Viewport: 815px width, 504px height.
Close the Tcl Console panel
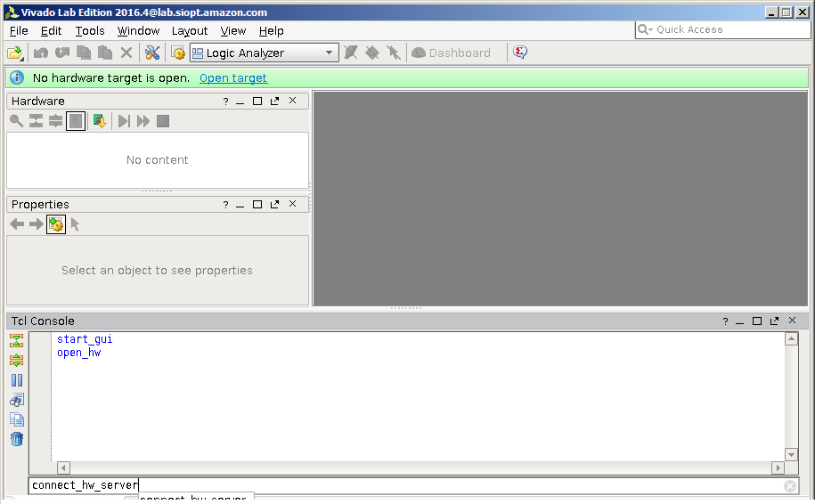tap(792, 321)
